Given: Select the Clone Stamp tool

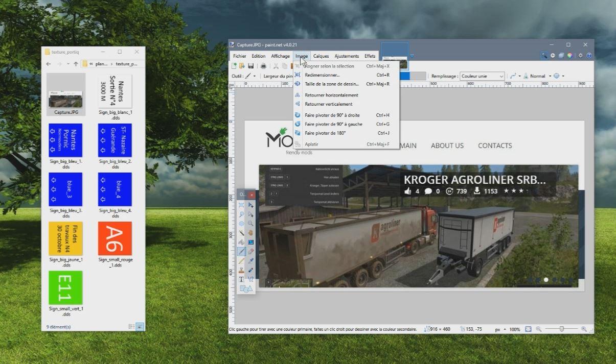Looking at the screenshot, I should (x=241, y=270).
